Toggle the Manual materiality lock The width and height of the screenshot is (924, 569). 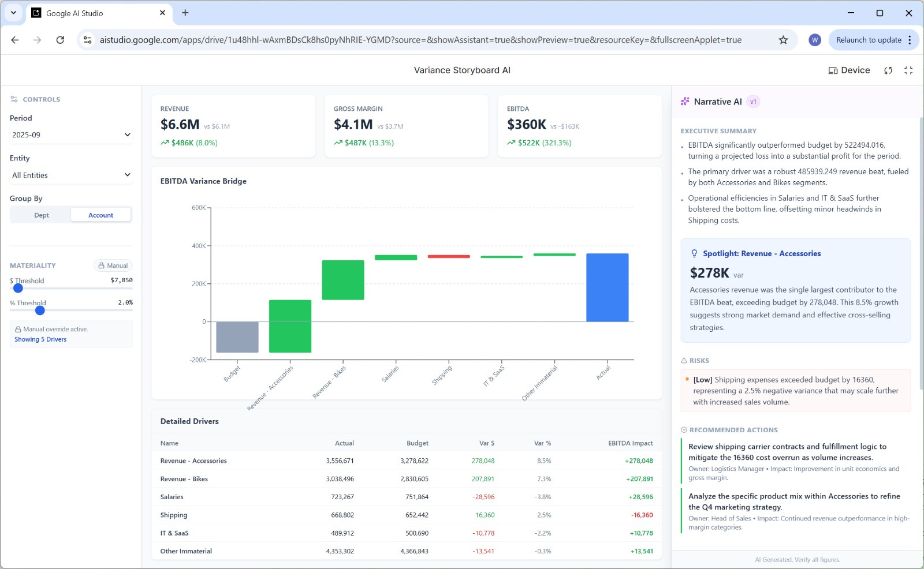point(113,265)
